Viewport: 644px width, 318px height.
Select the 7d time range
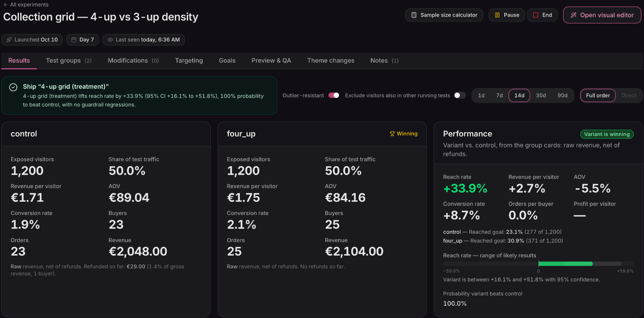(x=499, y=95)
